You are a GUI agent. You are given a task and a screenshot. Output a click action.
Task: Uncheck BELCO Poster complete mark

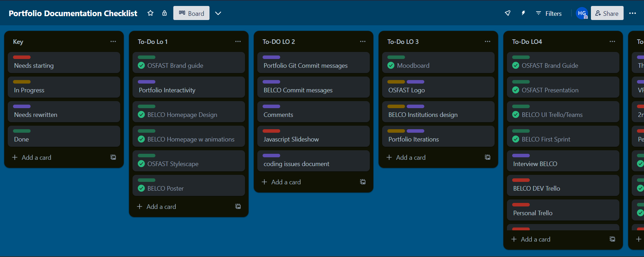click(141, 188)
